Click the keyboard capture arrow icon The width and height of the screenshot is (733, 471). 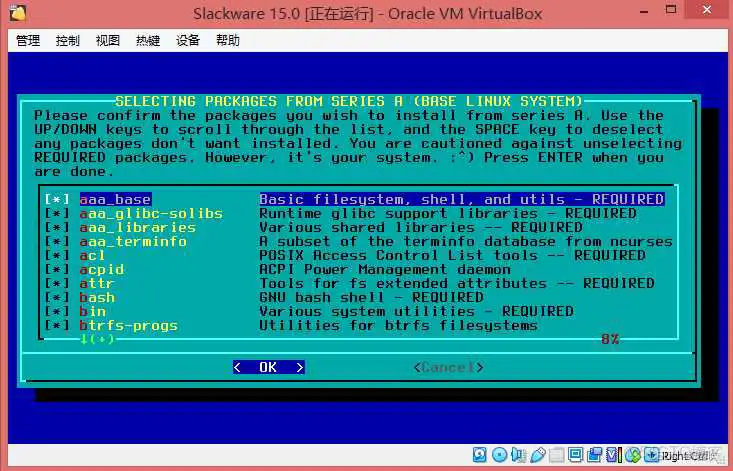650,457
